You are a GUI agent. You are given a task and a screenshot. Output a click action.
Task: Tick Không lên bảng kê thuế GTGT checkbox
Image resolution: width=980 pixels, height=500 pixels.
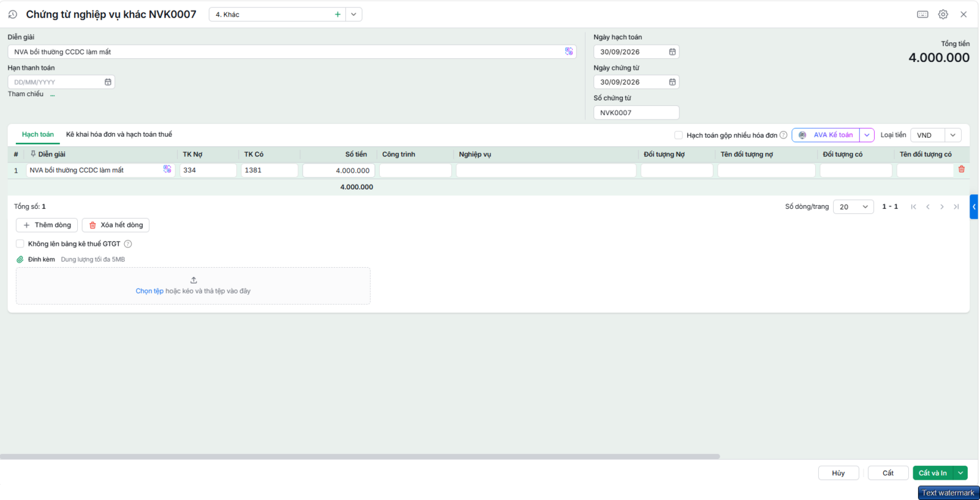[x=20, y=243]
